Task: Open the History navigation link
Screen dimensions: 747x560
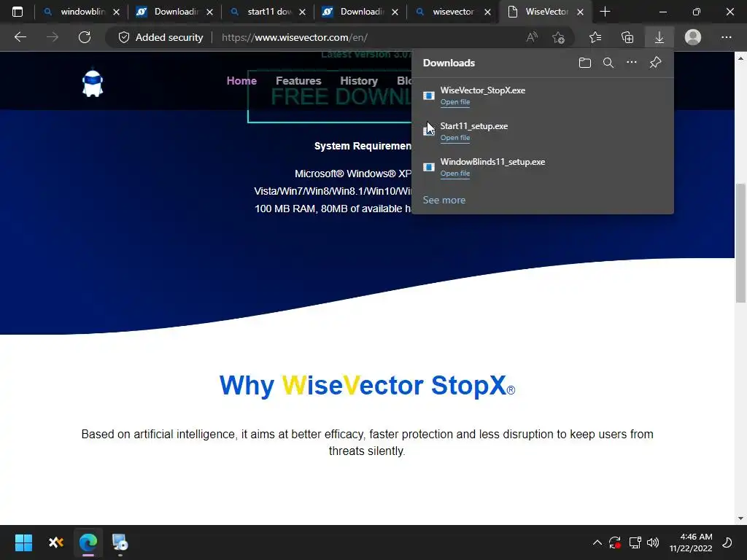Action: pyautogui.click(x=359, y=80)
